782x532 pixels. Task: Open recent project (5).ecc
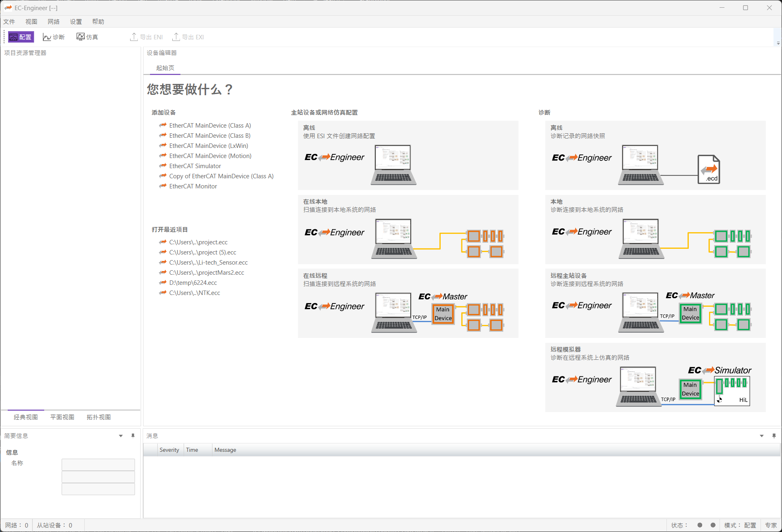tap(203, 252)
